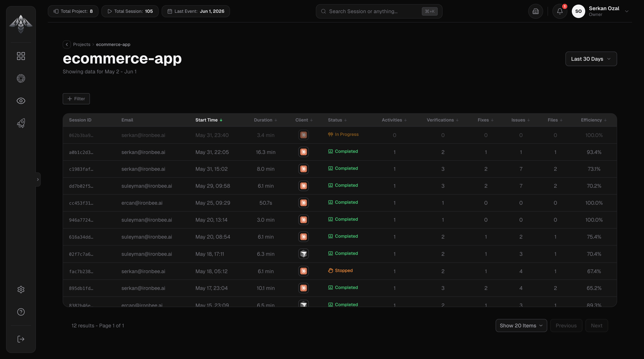
Task: Open the Show 20 Items dropdown
Action: [x=521, y=326]
